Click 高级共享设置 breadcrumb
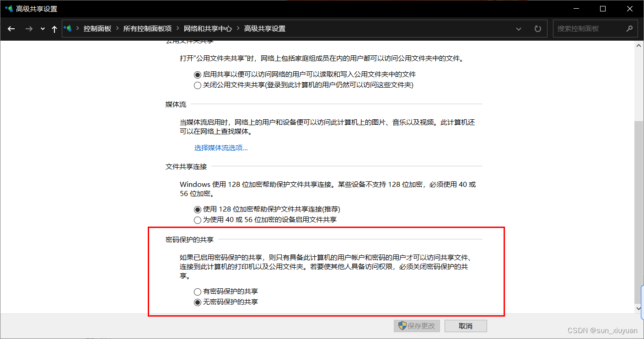The height and width of the screenshot is (339, 644). [265, 28]
